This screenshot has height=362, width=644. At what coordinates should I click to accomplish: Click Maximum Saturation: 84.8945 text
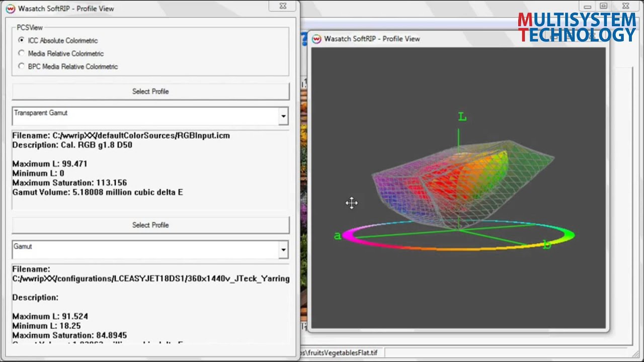[x=69, y=335]
